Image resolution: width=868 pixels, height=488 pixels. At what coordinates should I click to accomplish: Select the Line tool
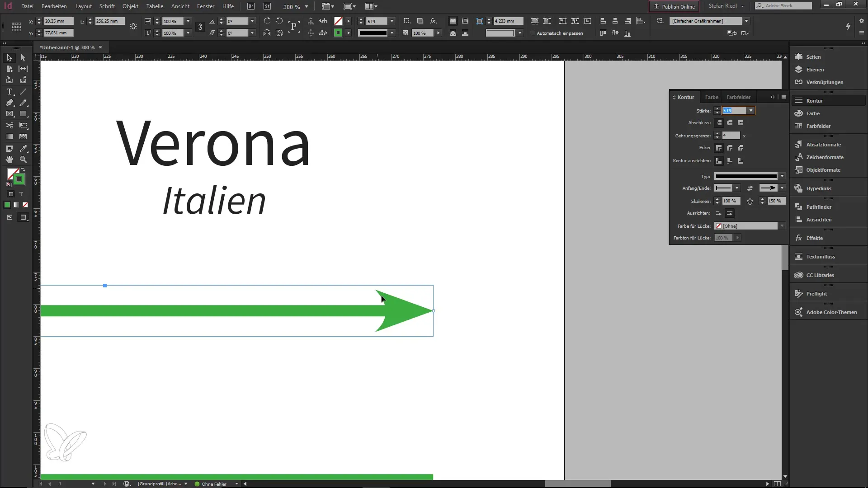pyautogui.click(x=23, y=92)
